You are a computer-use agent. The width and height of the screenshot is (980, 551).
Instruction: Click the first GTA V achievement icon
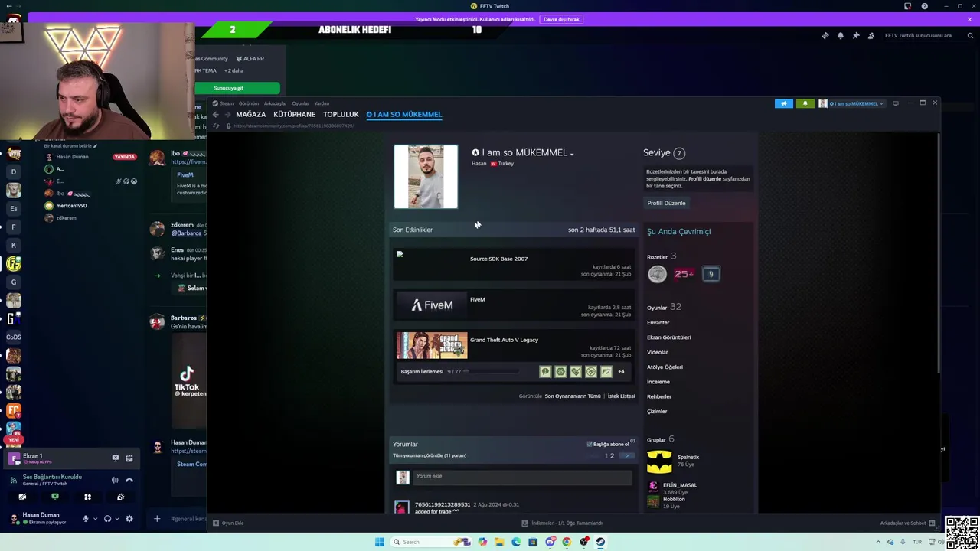pos(545,371)
